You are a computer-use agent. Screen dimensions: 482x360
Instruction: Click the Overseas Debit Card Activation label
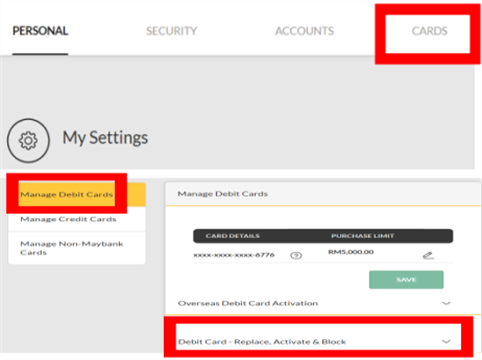248,303
